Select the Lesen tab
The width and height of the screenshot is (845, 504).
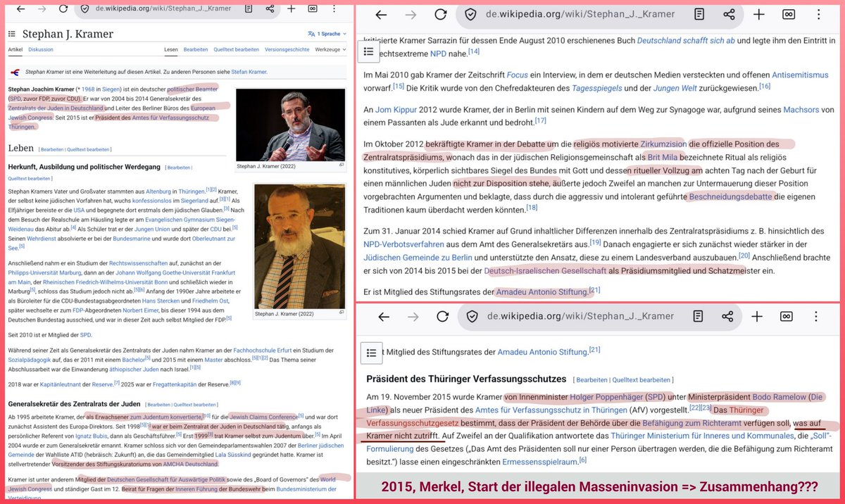171,50
